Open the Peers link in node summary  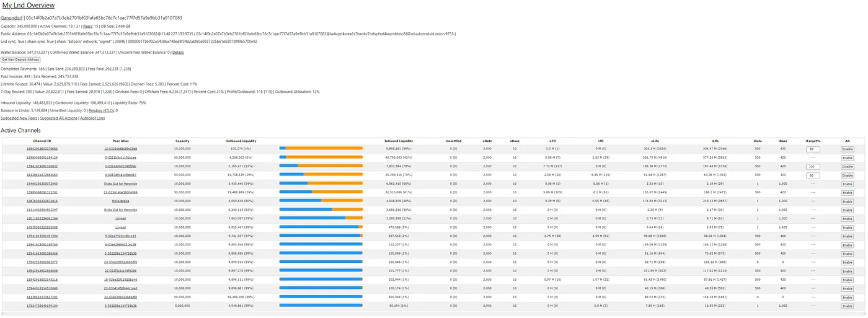[x=88, y=27]
